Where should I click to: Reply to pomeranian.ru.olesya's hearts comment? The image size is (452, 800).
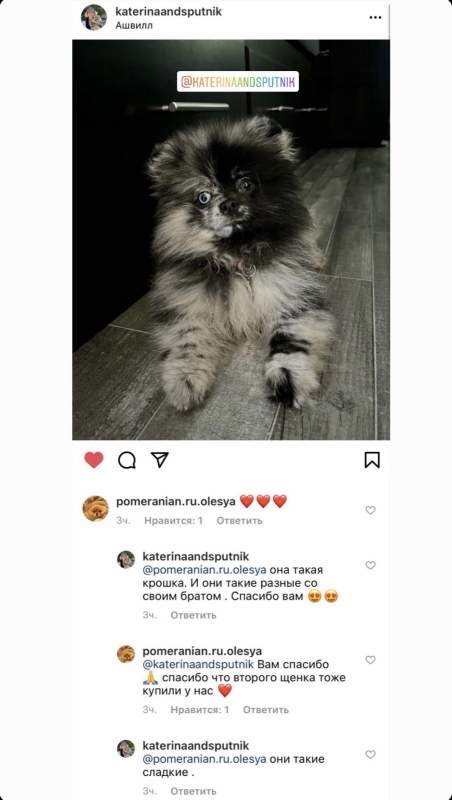239,521
